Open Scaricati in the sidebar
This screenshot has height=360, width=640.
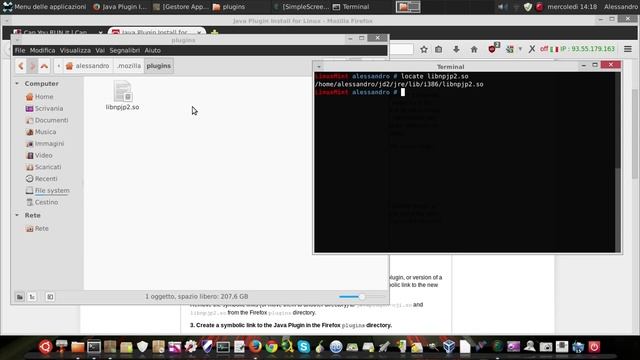tap(43, 167)
